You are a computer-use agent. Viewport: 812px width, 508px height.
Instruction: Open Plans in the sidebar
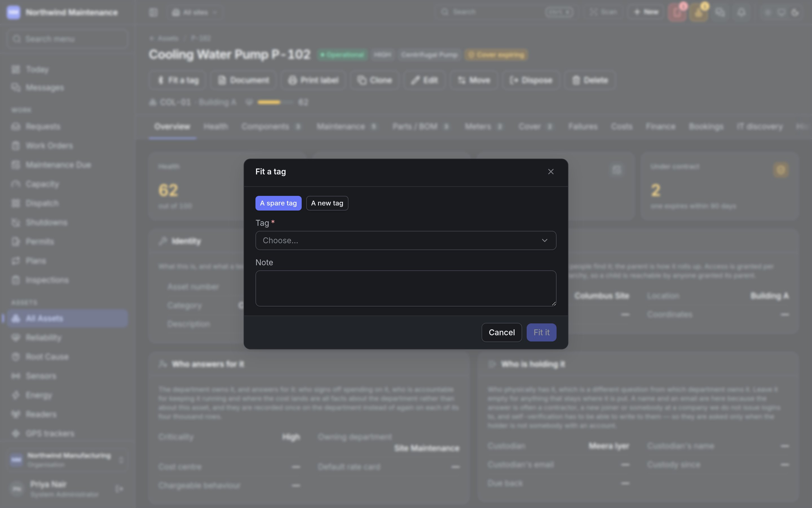(67, 261)
